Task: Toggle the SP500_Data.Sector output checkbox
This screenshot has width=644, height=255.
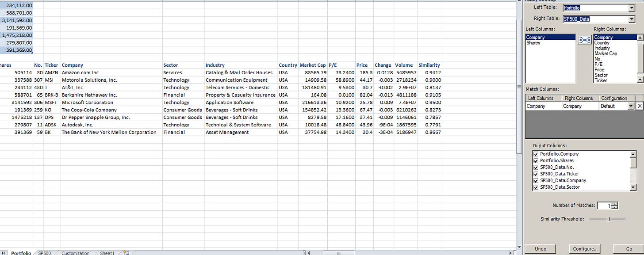Action: click(x=536, y=187)
